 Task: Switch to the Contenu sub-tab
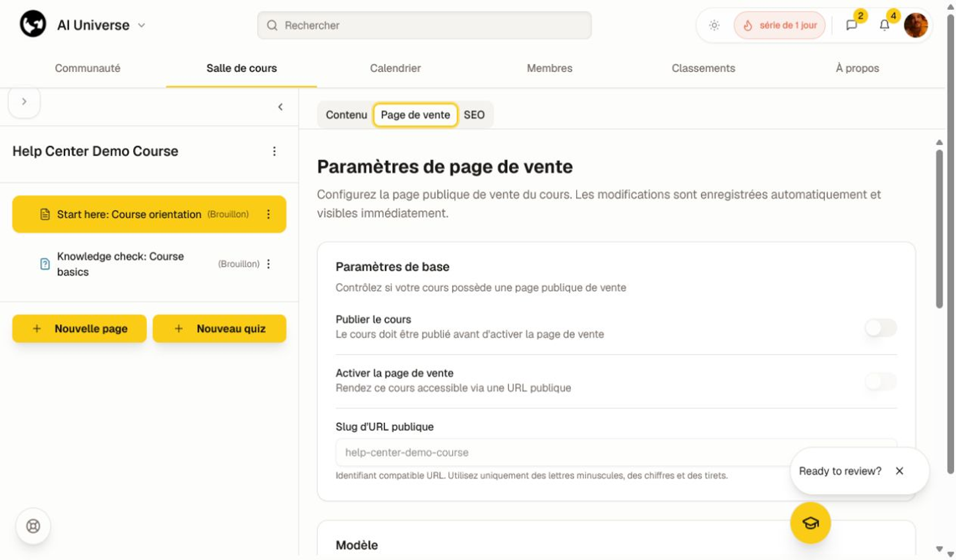pyautogui.click(x=346, y=115)
